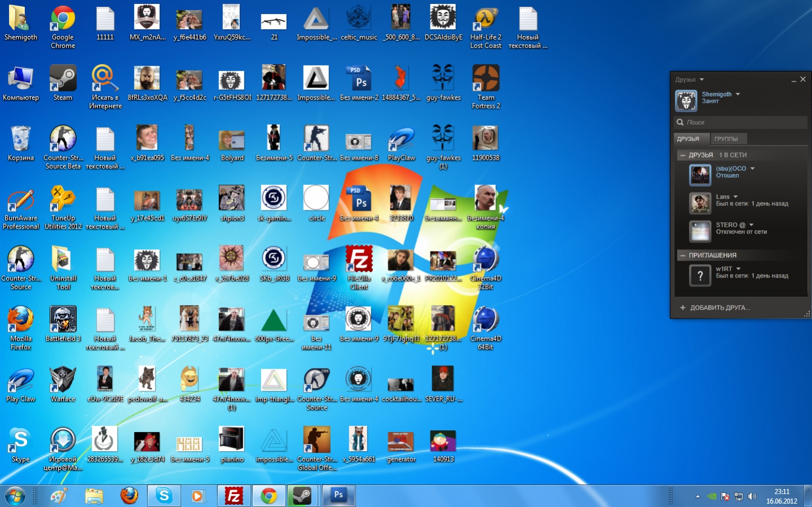Collapse the ДРУЗЬЯ friends group section

(683, 155)
